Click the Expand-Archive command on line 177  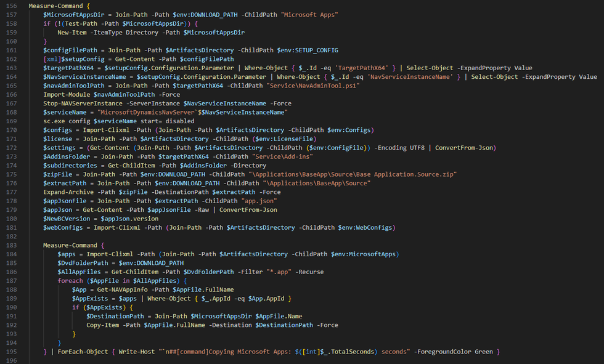[68, 192]
